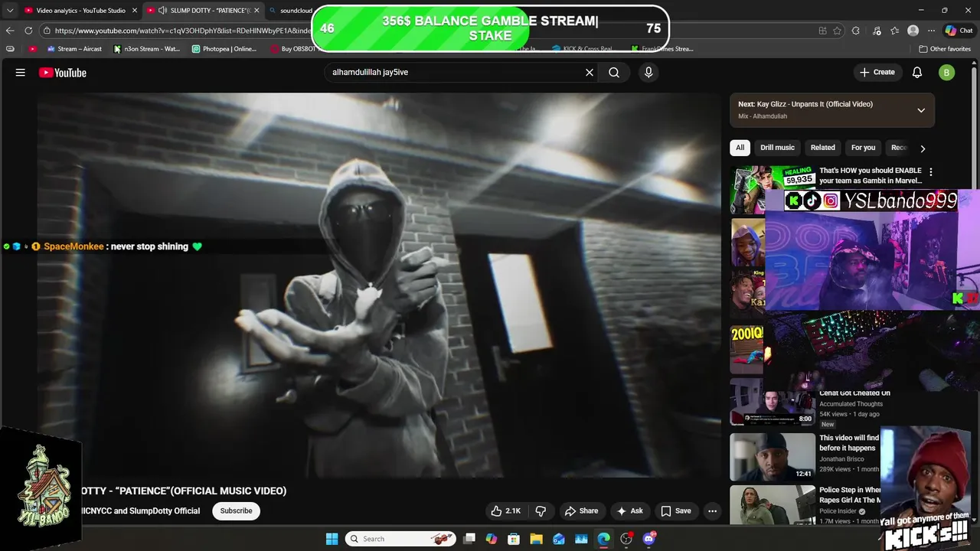Open the Copilot Chat button
This screenshot has height=551, width=980.
coord(959,31)
